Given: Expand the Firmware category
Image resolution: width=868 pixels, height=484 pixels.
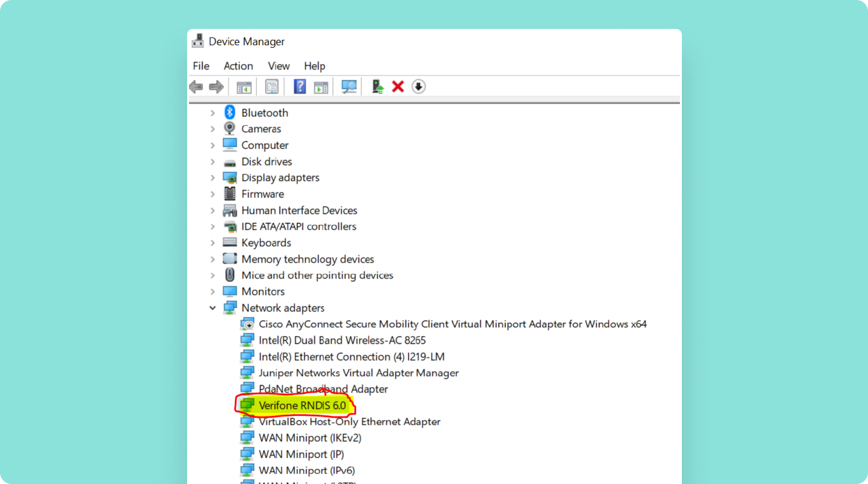Looking at the screenshot, I should click(213, 194).
